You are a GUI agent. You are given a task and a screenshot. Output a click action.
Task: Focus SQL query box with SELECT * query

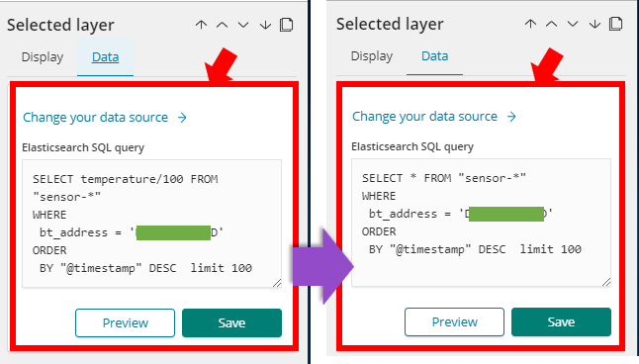tap(481, 223)
